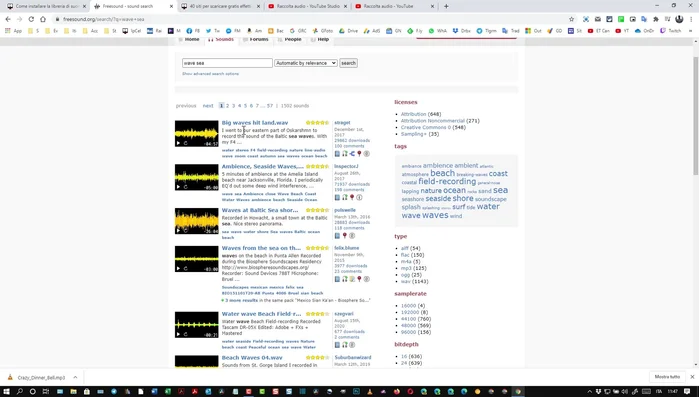Viewport: 699px width, 397px height.
Task: Switch to '40 siti per scaricare gratis effetti' tab
Action: pos(220,6)
